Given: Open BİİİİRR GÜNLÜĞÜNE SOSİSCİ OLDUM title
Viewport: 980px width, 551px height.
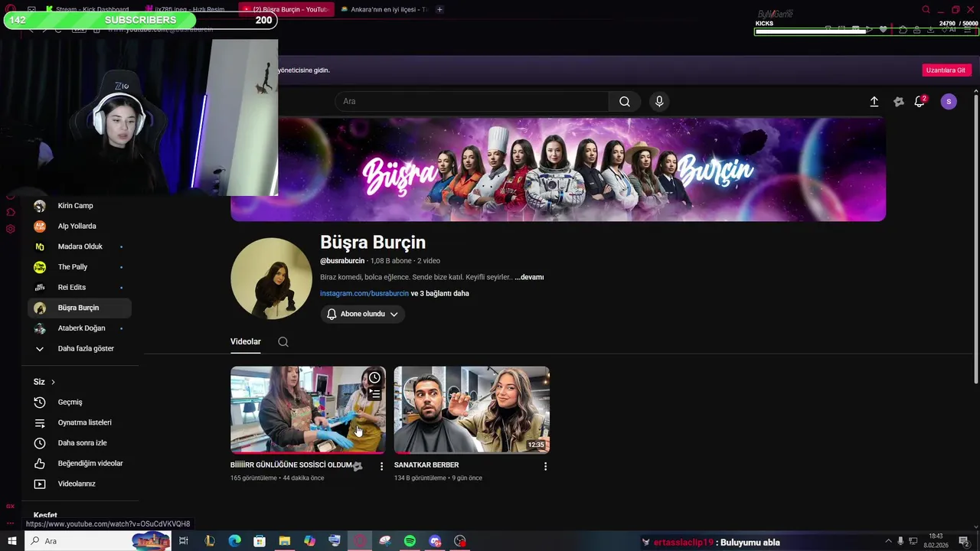Looking at the screenshot, I should [292, 465].
